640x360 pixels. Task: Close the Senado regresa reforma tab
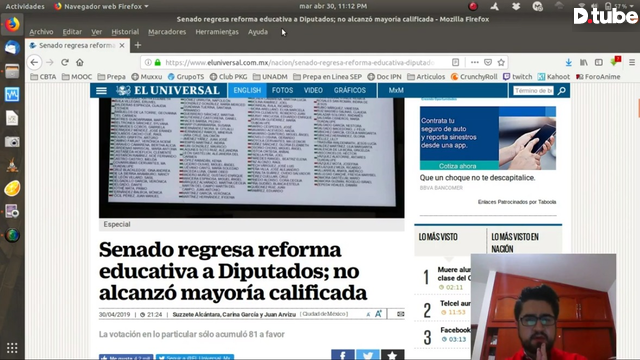point(122,45)
